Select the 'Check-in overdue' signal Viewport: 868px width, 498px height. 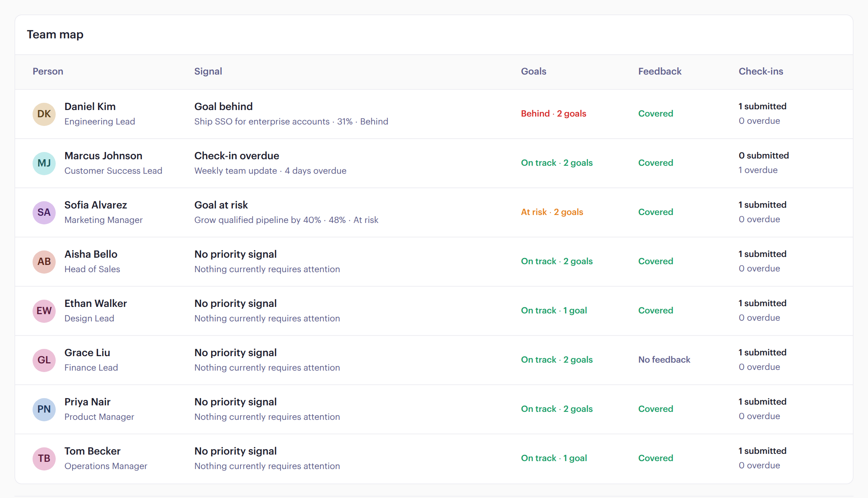[x=237, y=156]
